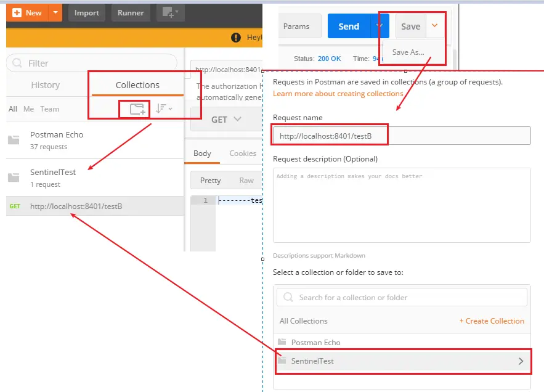Open SentinelTest collection in sidebar
The image size is (544, 392).
point(95,178)
